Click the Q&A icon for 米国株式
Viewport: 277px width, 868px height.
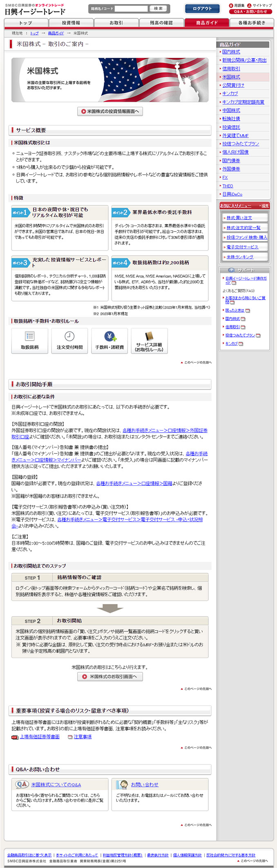[x=22, y=785]
